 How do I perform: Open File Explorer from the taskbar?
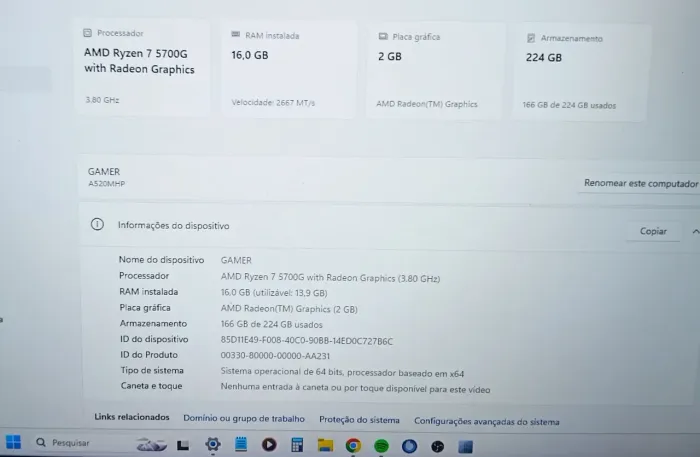click(x=325, y=445)
